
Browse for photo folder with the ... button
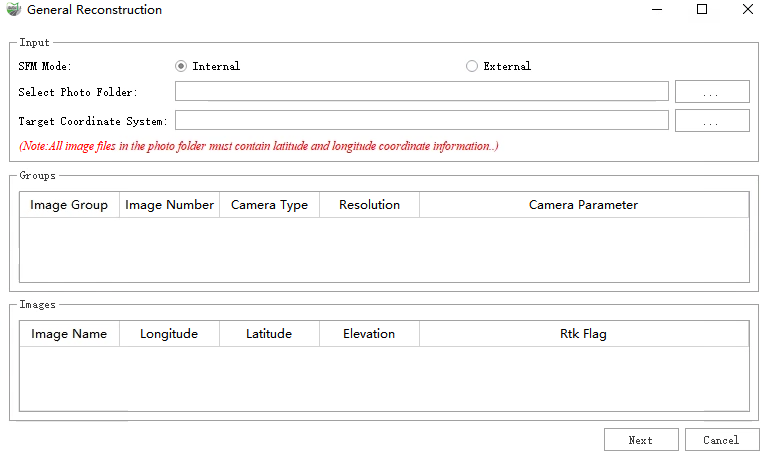point(712,92)
